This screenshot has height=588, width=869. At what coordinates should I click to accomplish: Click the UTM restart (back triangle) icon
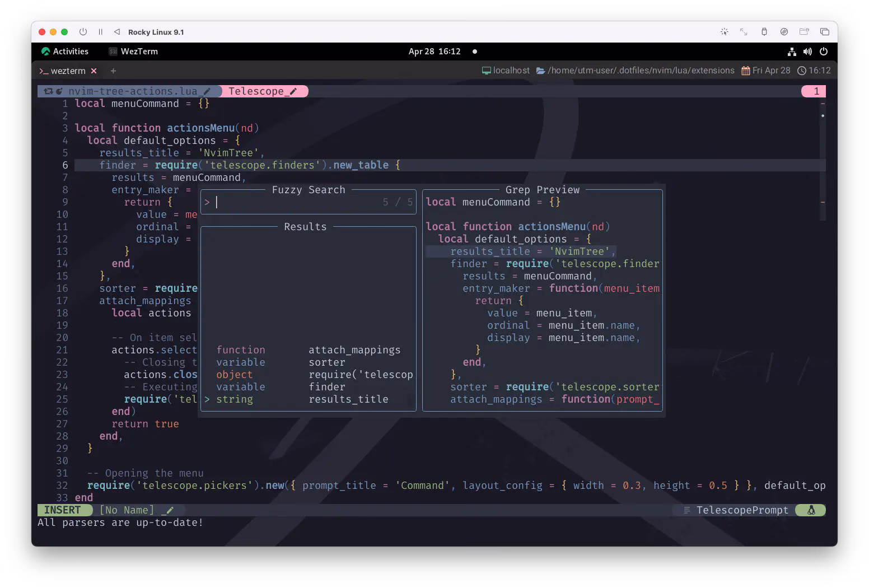[116, 32]
